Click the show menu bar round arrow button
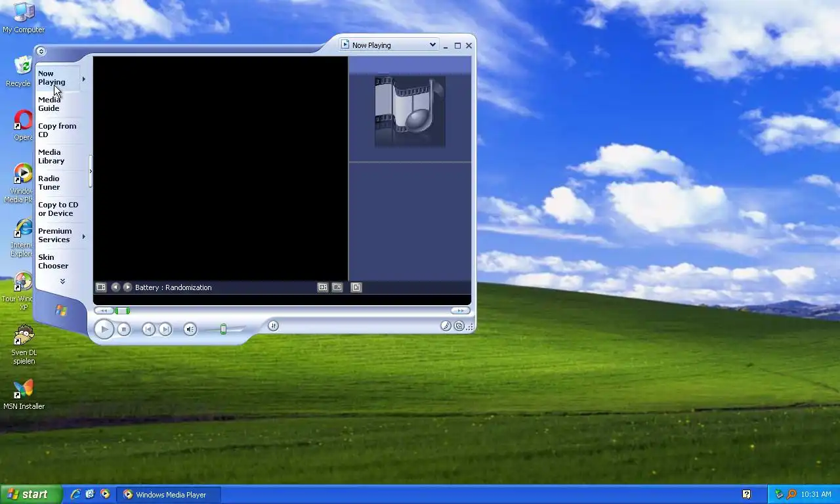This screenshot has width=840, height=504. pyautogui.click(x=41, y=51)
